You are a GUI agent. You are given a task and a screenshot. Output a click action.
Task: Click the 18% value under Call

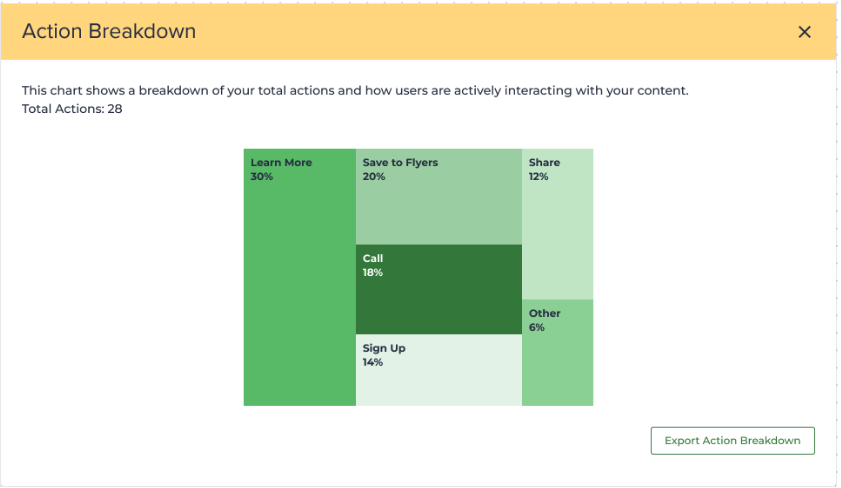click(x=373, y=273)
